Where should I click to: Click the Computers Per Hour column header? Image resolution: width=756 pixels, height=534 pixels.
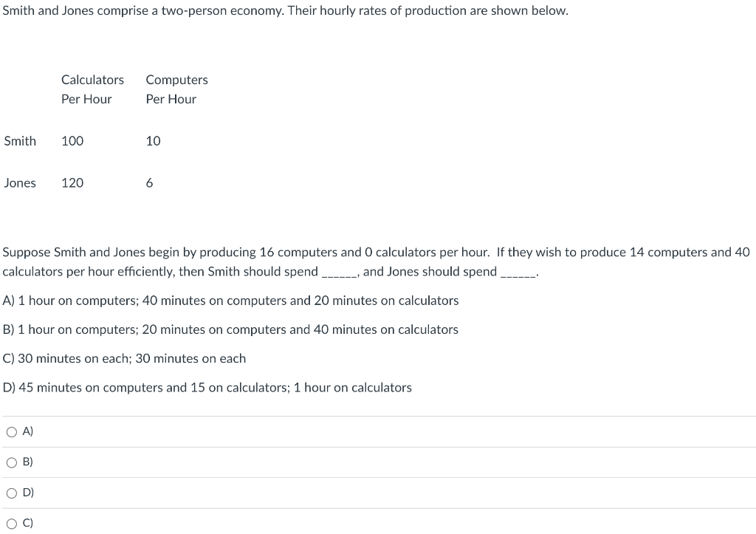[x=177, y=89]
